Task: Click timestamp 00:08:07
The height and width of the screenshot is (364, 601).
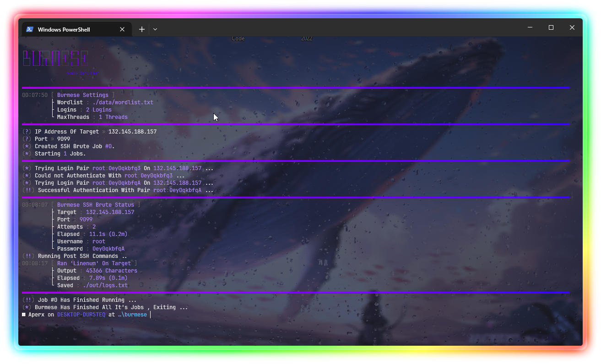Action: pos(35,205)
